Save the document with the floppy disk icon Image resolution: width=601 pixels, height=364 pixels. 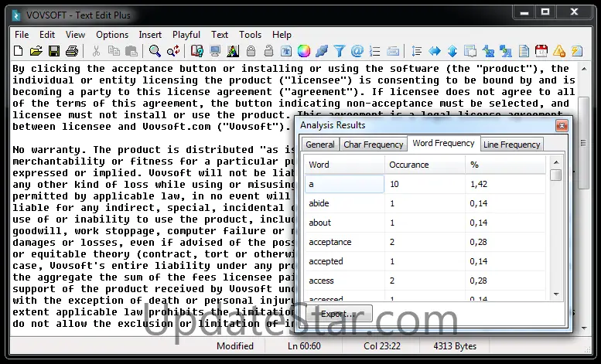tap(53, 50)
